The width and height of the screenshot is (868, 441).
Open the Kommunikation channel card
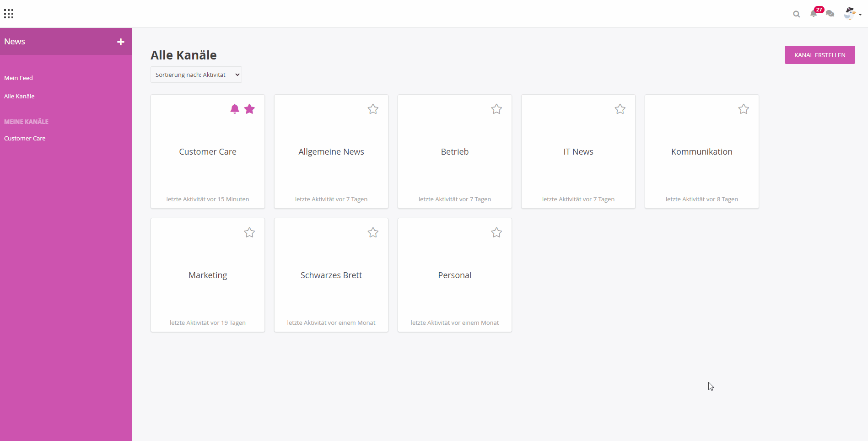coord(702,151)
